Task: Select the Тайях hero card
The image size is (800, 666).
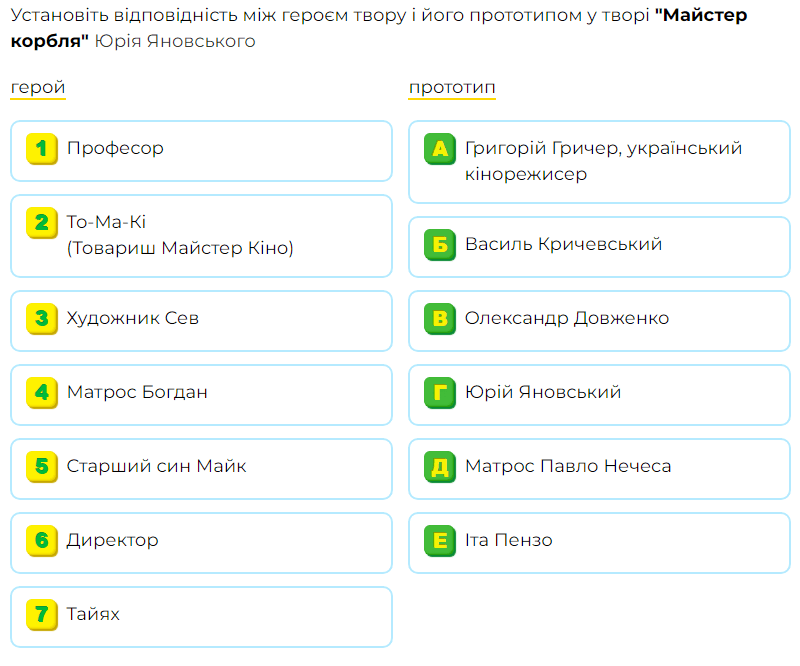Action: [202, 617]
